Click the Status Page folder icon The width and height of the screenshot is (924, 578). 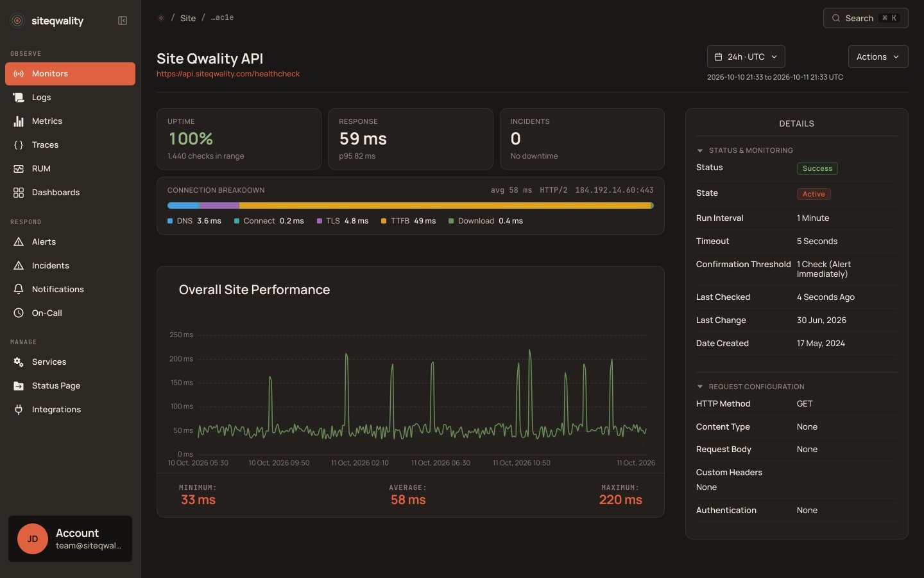19,386
